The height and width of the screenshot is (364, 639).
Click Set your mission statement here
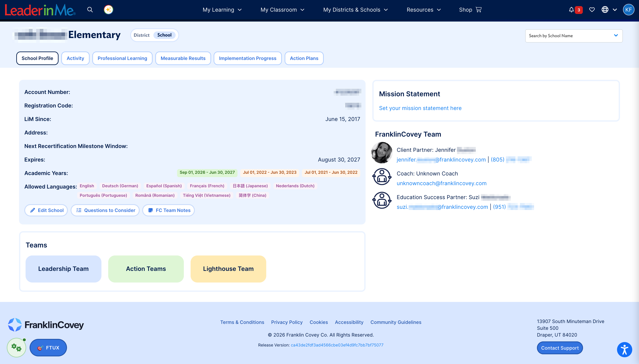pyautogui.click(x=420, y=108)
